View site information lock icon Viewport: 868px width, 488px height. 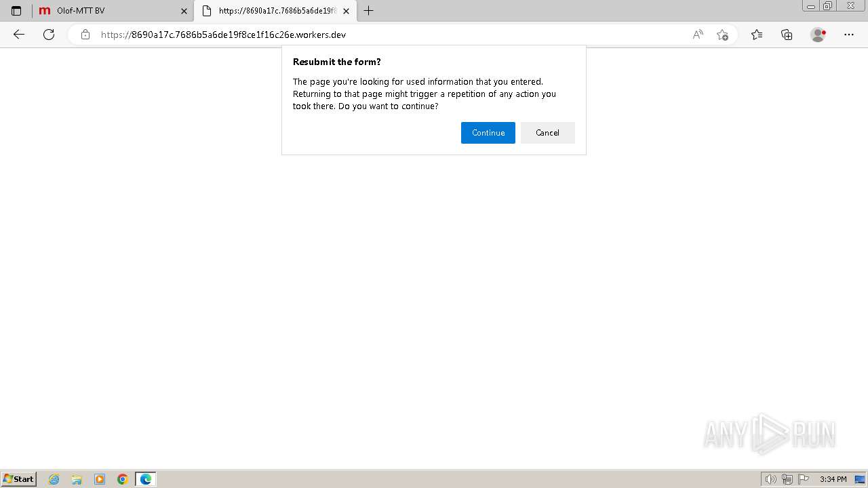85,35
